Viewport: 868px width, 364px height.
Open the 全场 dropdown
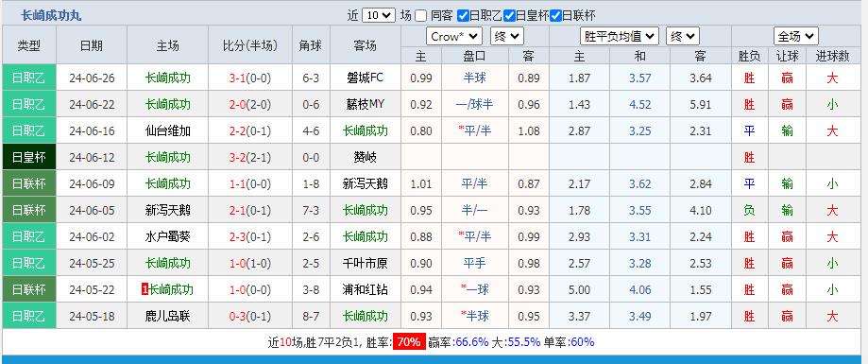click(x=796, y=37)
